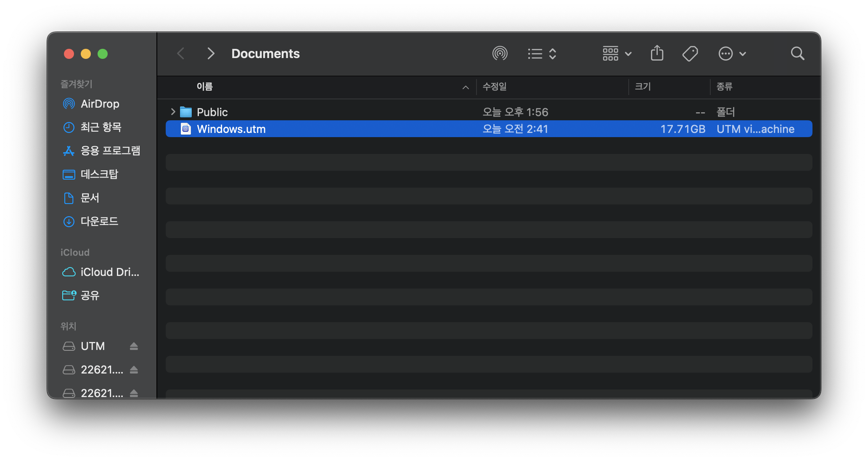The height and width of the screenshot is (461, 868).
Task: Open Finder search magnifier
Action: click(797, 53)
